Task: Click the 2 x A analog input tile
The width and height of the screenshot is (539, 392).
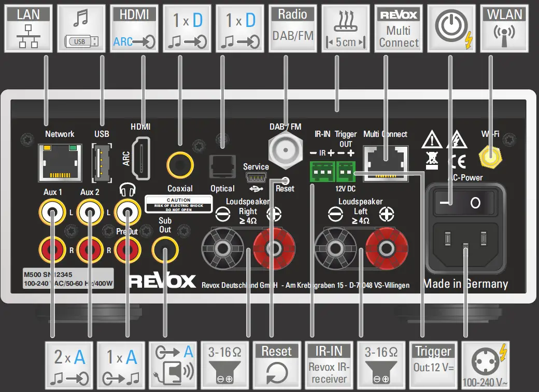Action: point(69,365)
